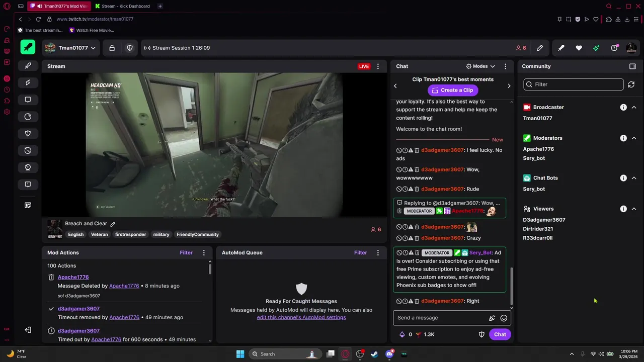Collapse the Community panel with top-right icon
The height and width of the screenshot is (362, 644).
[632, 66]
